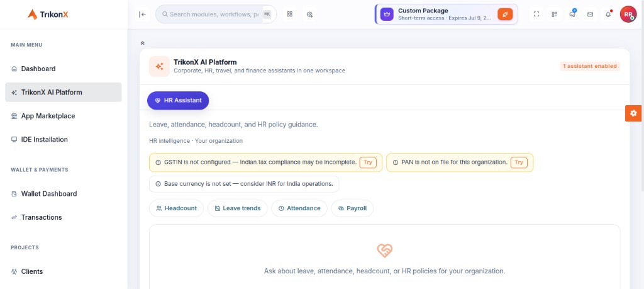This screenshot has width=644, height=289.
Task: Click the TrikonX logo
Action: pos(48,14)
